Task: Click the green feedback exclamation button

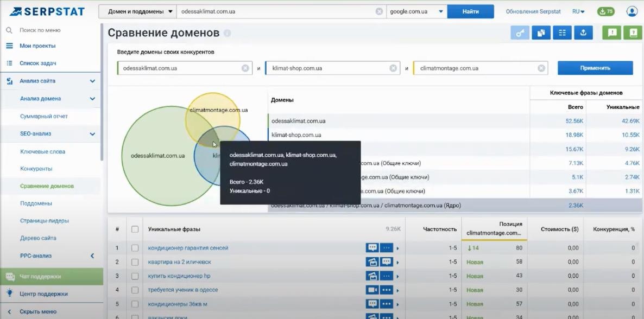Action: coord(612,33)
